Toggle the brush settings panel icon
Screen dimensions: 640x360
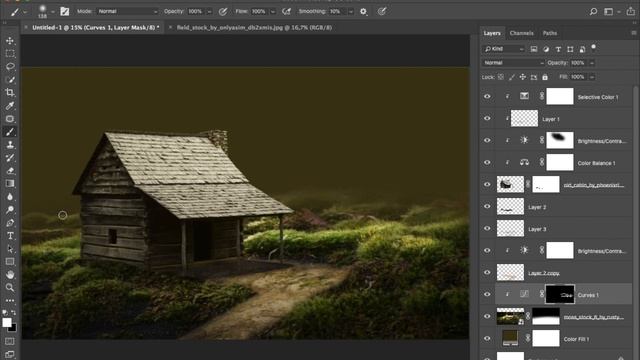tap(64, 11)
